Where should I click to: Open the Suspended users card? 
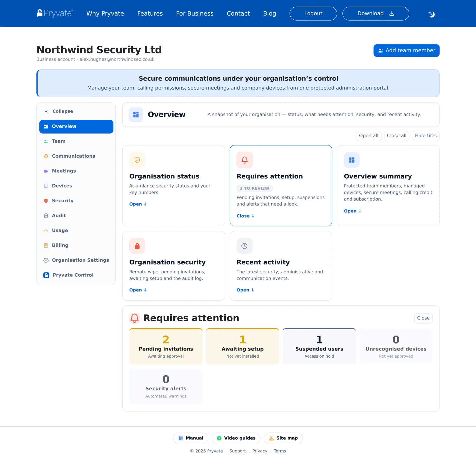(x=319, y=346)
